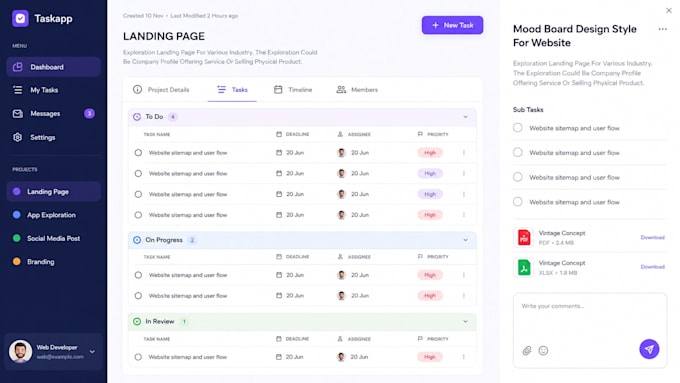This screenshot has height=383, width=680.
Task: Click the Settings gear icon
Action: (17, 137)
